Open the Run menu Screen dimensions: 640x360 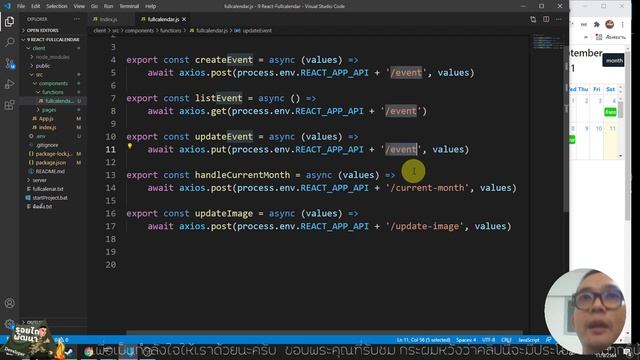108,6
